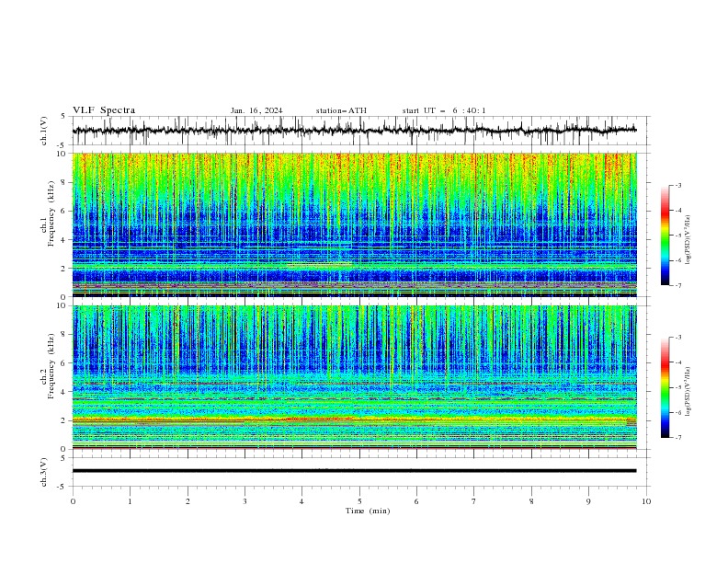Click the "ch.1(V)" waveform axis label

(44, 131)
